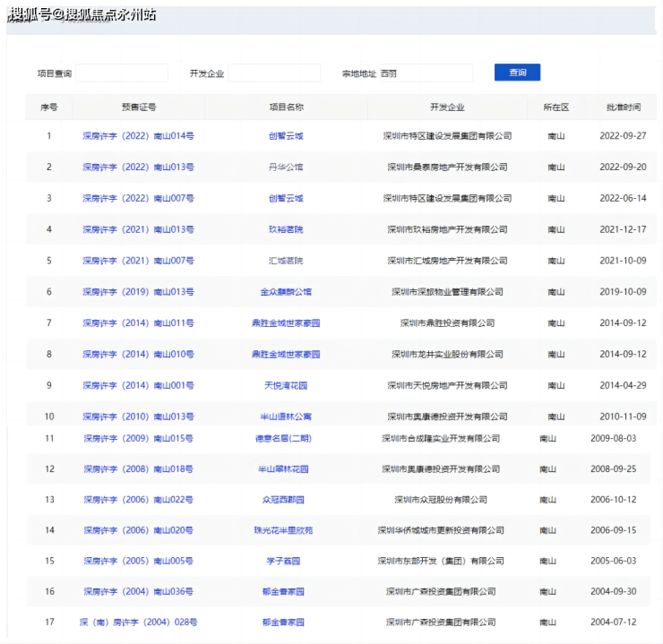Open permit 深房许字（2014）南山011号
The width and height of the screenshot is (663, 644).
click(x=138, y=323)
